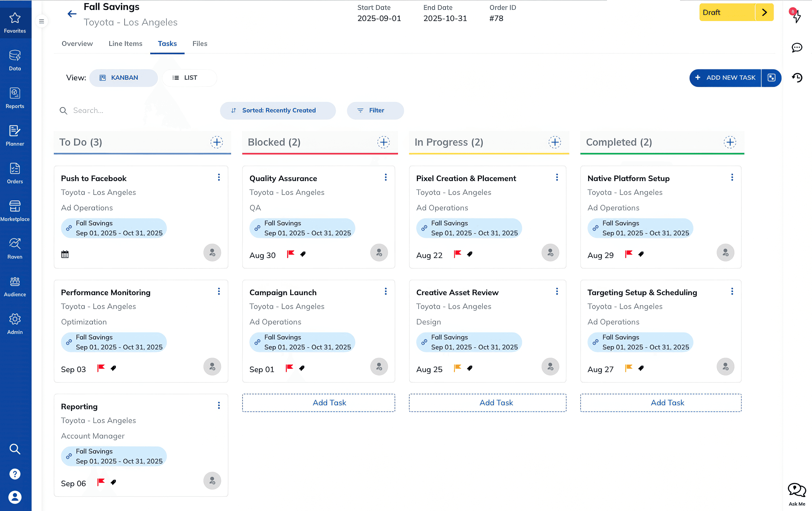Open Audience in the sidebar

point(15,287)
